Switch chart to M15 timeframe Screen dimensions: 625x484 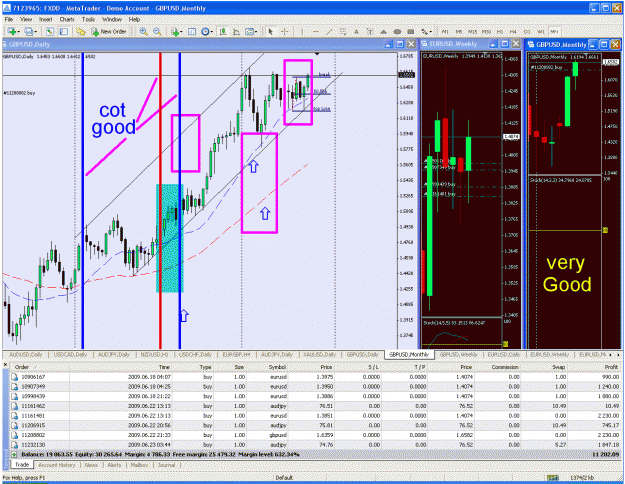(472, 31)
